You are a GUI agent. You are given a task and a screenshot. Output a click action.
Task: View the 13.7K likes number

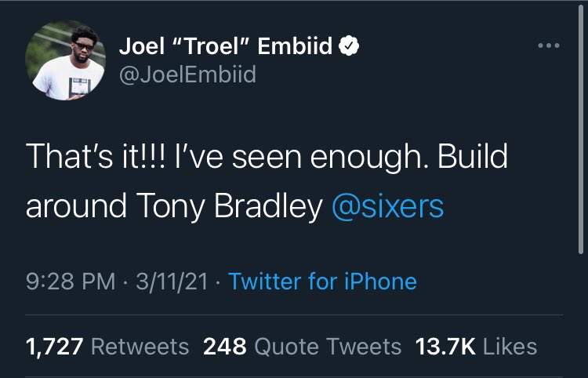445,346
